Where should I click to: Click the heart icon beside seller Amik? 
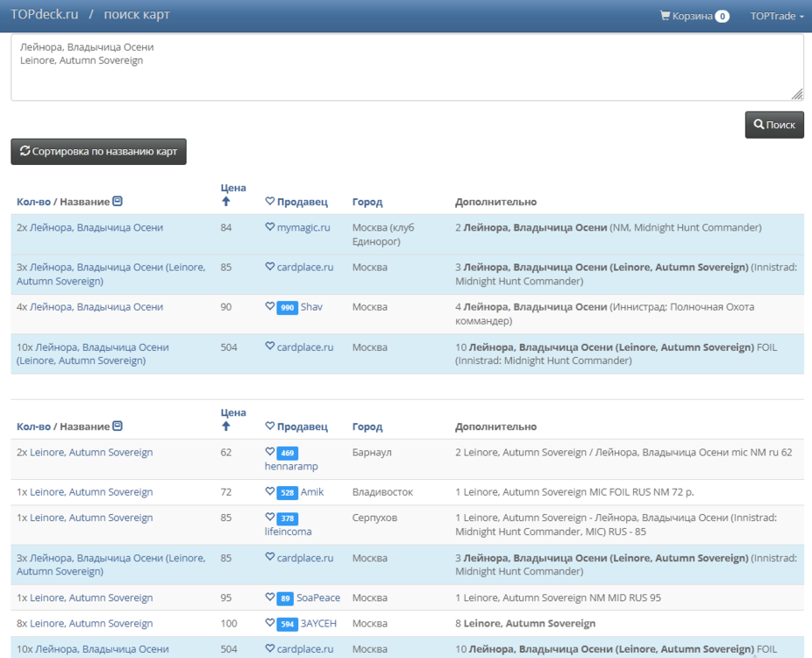click(x=270, y=492)
